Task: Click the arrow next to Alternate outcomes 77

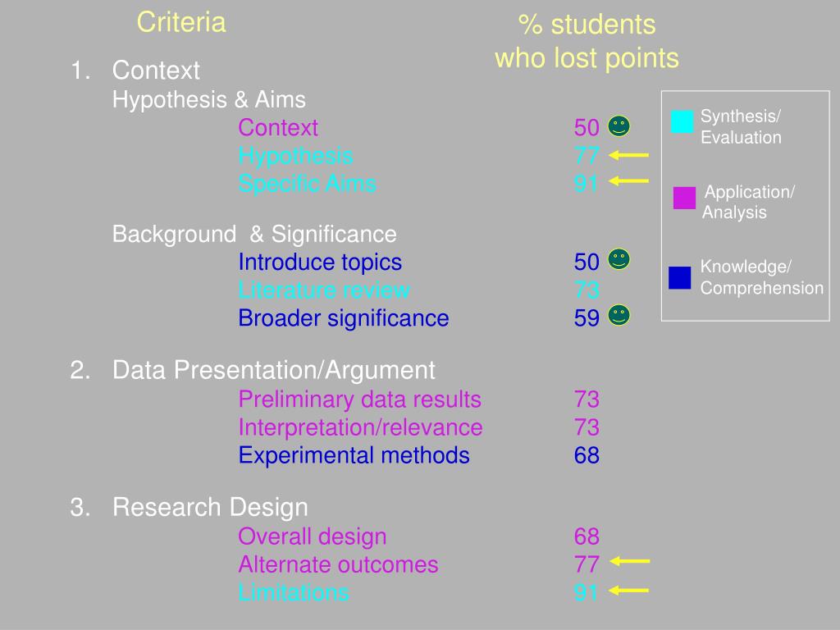Action: click(629, 561)
